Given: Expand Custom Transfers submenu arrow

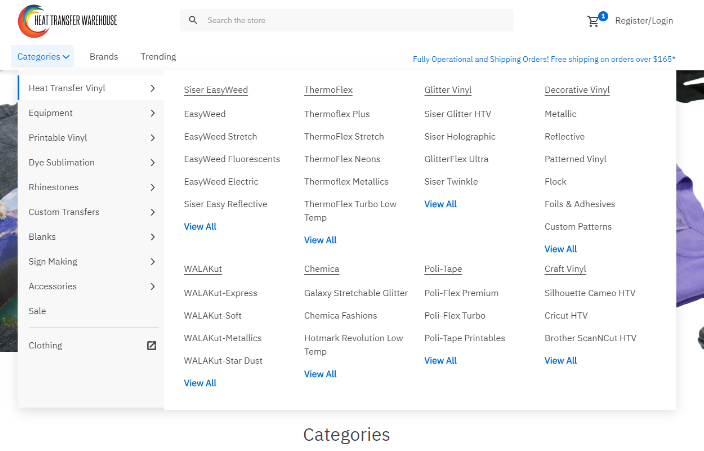Looking at the screenshot, I should pyautogui.click(x=153, y=212).
